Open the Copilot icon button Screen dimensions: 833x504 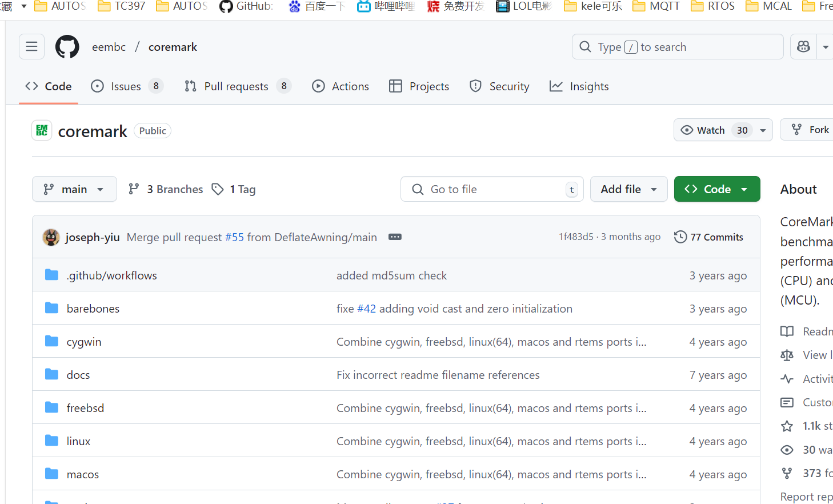803,47
